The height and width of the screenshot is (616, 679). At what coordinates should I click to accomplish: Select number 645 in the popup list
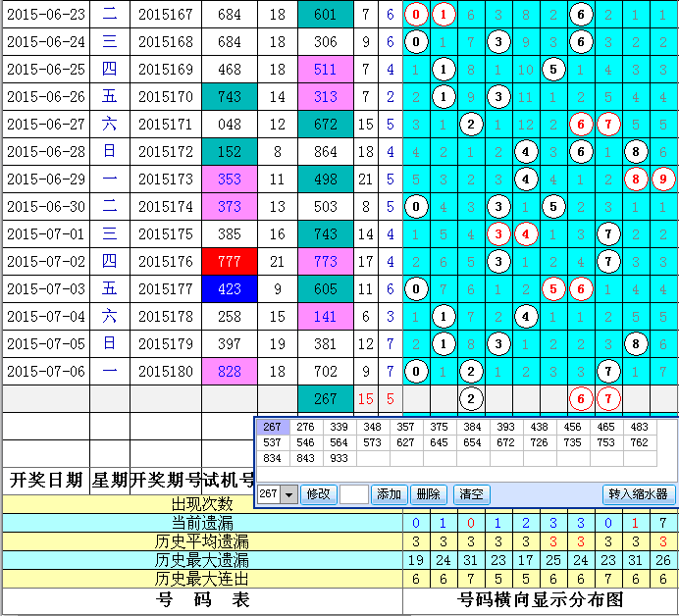pos(440,442)
